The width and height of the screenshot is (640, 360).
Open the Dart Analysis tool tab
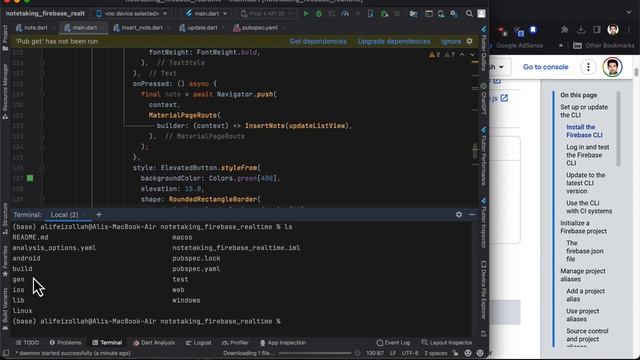153,343
